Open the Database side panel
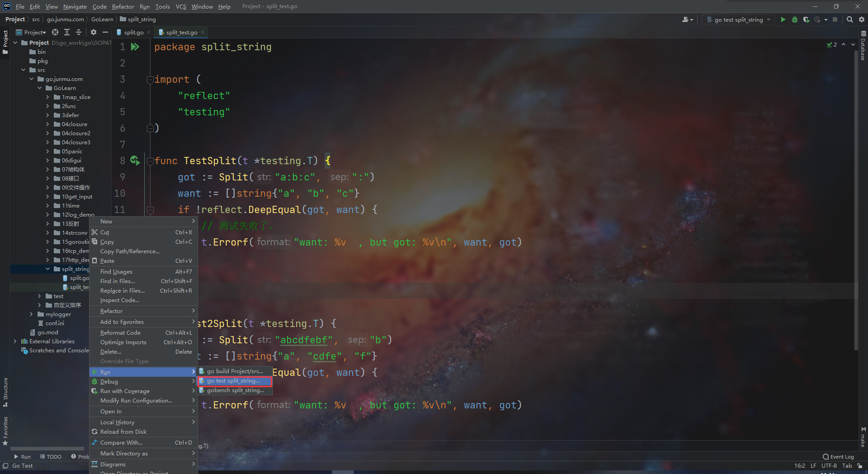The image size is (868, 474). 863,45
